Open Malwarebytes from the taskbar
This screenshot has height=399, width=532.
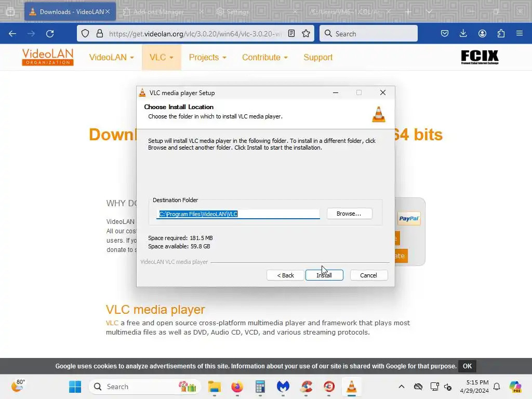pos(283,387)
